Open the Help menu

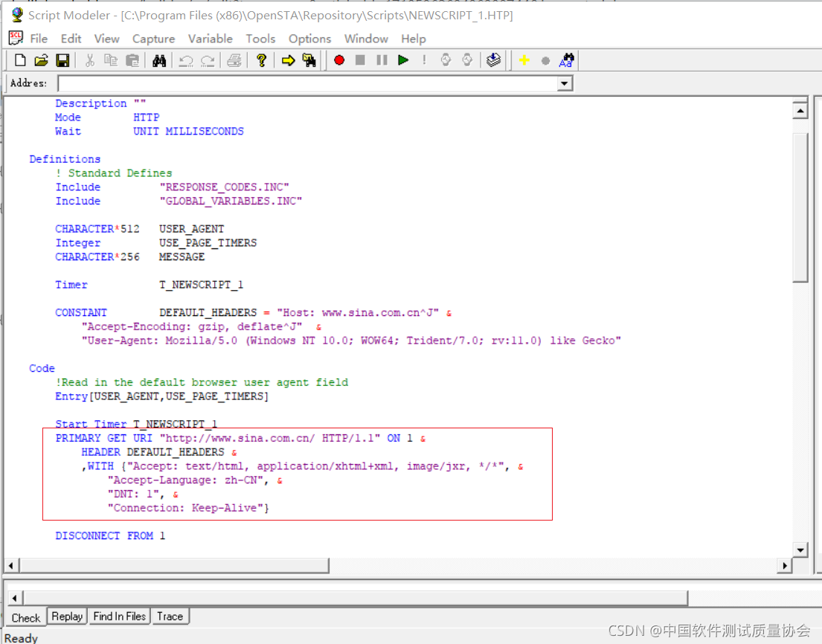click(x=414, y=39)
